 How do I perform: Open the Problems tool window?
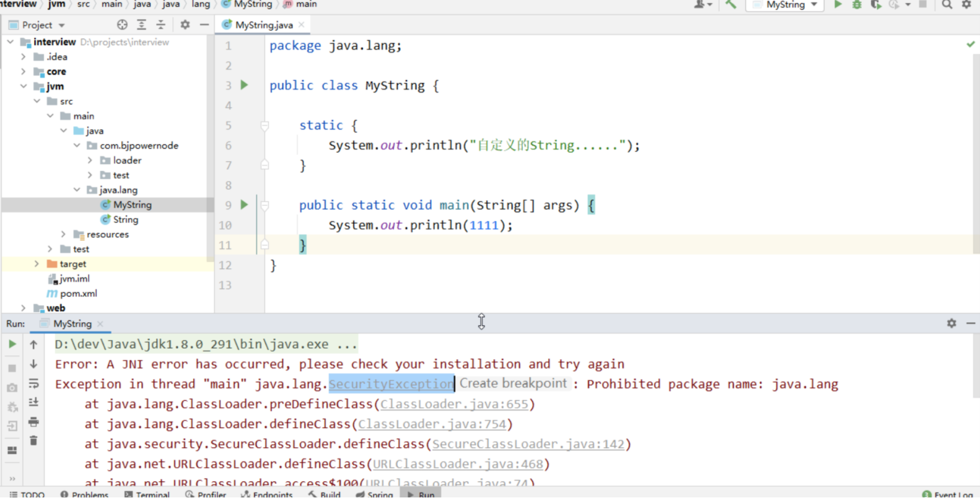tap(85, 494)
